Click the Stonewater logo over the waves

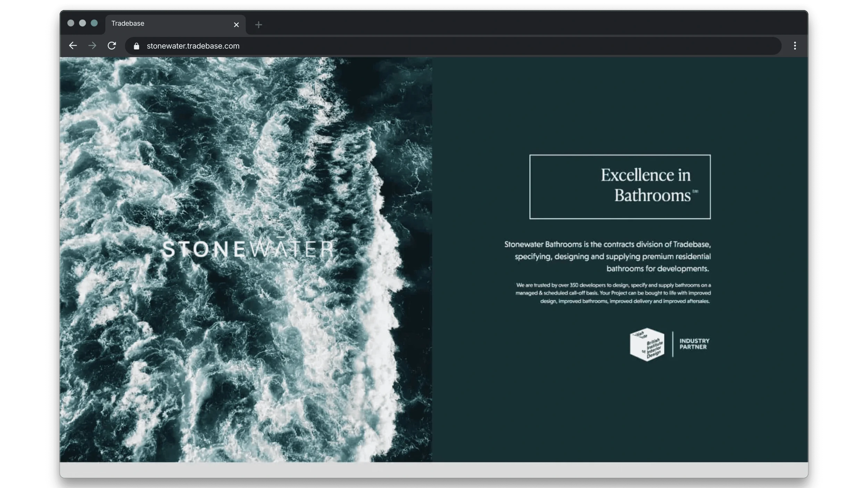(248, 249)
